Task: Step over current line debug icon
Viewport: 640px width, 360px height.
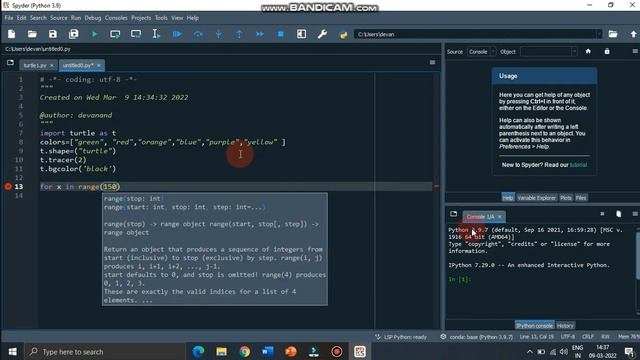Action: [x=198, y=34]
